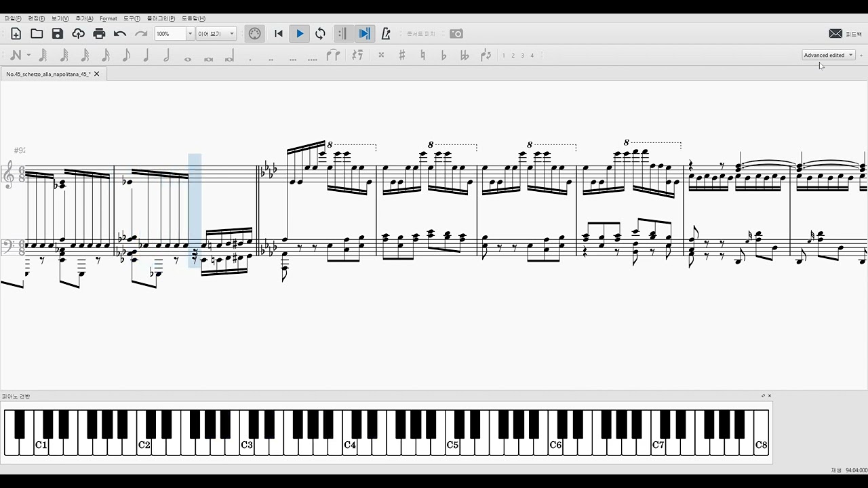The height and width of the screenshot is (488, 868).
Task: Toggle play repeats button
Action: (x=343, y=33)
